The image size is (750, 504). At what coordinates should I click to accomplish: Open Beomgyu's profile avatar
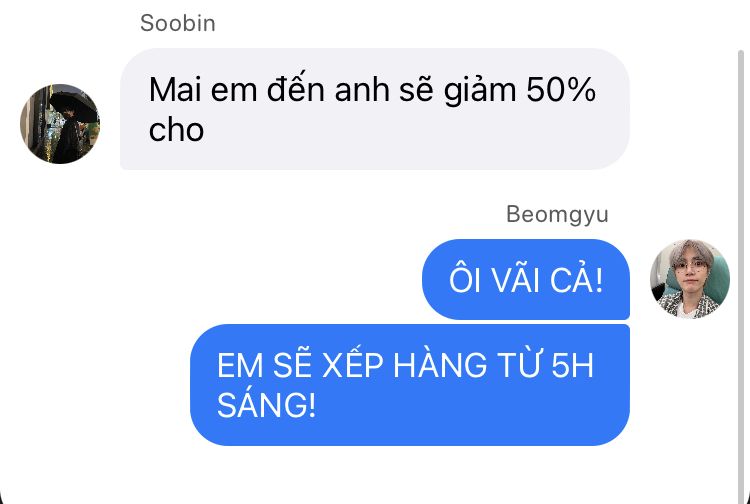pos(690,279)
